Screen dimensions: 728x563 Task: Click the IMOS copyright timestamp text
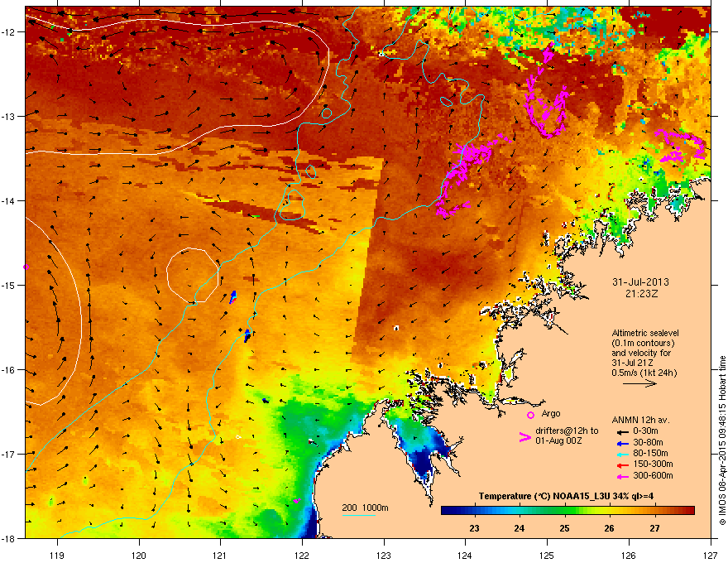point(722,440)
